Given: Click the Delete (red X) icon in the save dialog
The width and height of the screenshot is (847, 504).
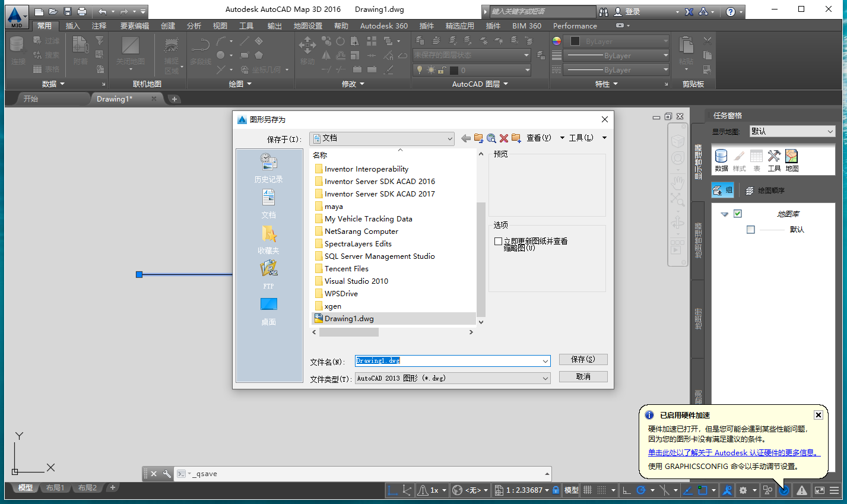Looking at the screenshot, I should 504,138.
